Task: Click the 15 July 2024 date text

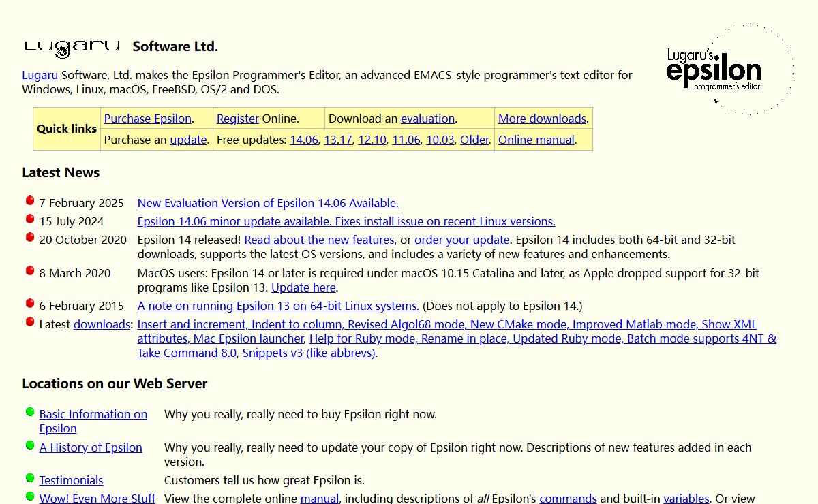Action: [72, 221]
